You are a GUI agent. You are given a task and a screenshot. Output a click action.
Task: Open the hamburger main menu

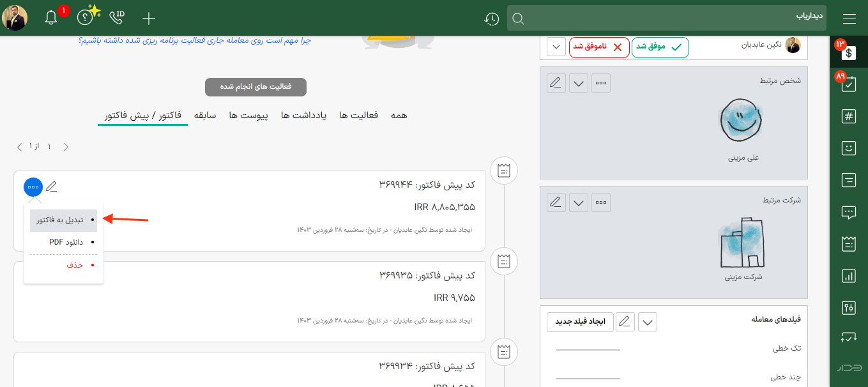point(849,18)
